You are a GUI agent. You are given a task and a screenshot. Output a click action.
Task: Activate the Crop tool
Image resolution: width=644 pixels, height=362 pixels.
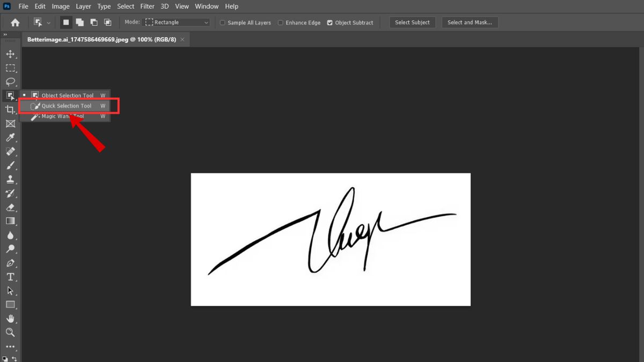[x=11, y=109]
